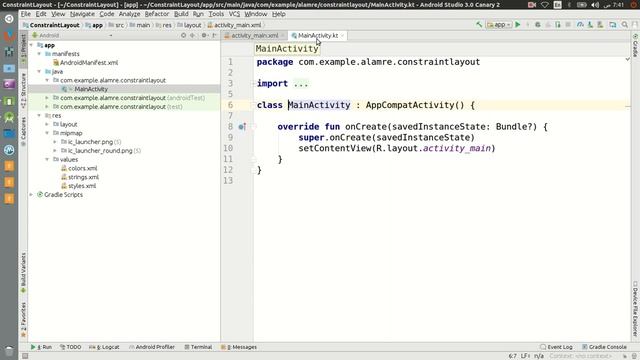Toggle the Structure side tool window
Screen dimensions: 640x360
click(x=23, y=90)
